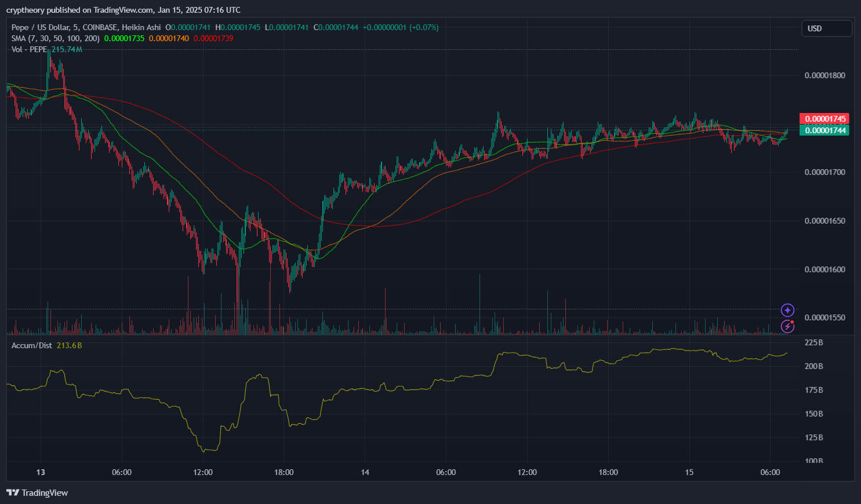Click the Accum/Dist value 213.6B
This screenshot has width=861, height=504.
pyautogui.click(x=70, y=345)
